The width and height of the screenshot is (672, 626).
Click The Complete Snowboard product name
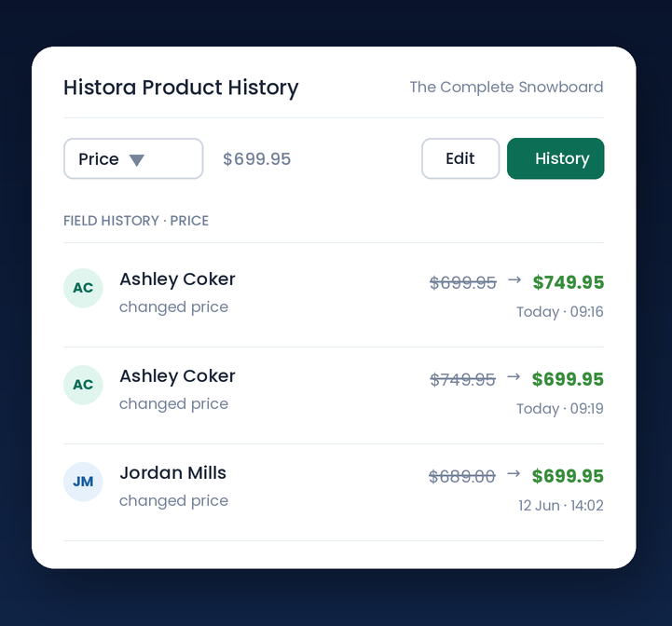click(507, 87)
